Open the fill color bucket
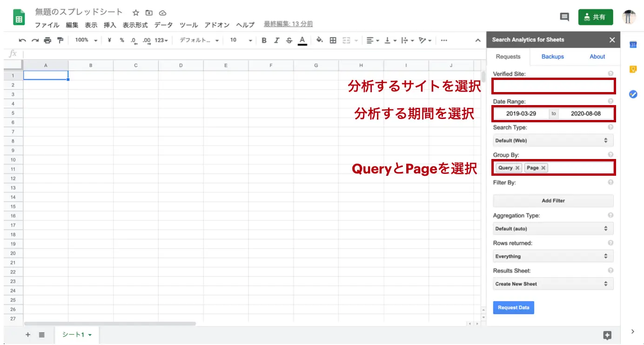The width and height of the screenshot is (644, 345). pyautogui.click(x=319, y=40)
